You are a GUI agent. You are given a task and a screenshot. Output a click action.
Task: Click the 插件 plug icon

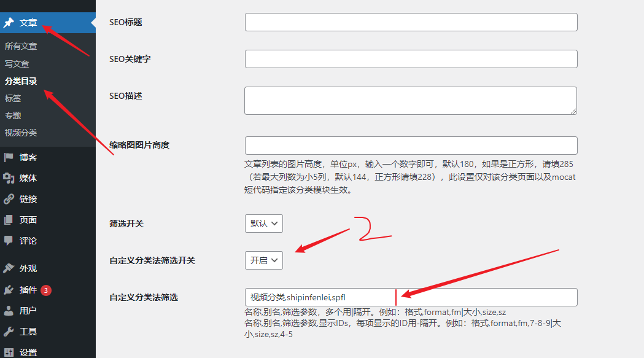click(9, 290)
